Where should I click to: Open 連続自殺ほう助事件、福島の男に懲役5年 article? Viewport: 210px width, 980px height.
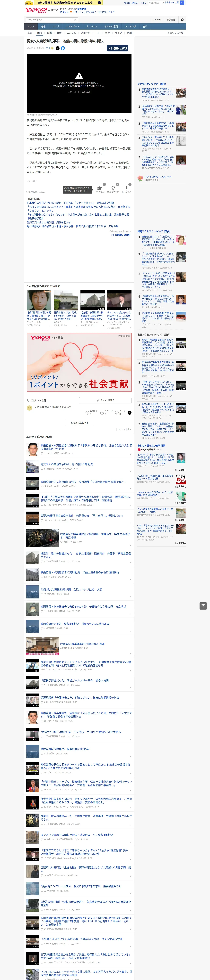point(65,749)
